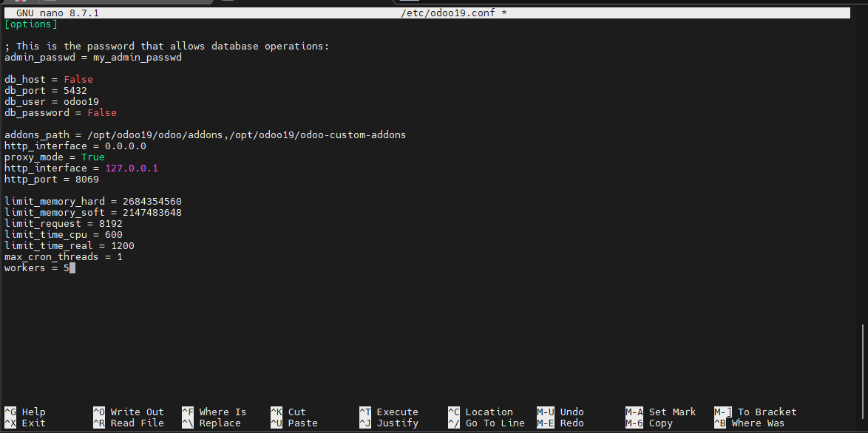868x433 pixels.
Task: Click the green True value of proxy_mode
Action: coord(93,157)
